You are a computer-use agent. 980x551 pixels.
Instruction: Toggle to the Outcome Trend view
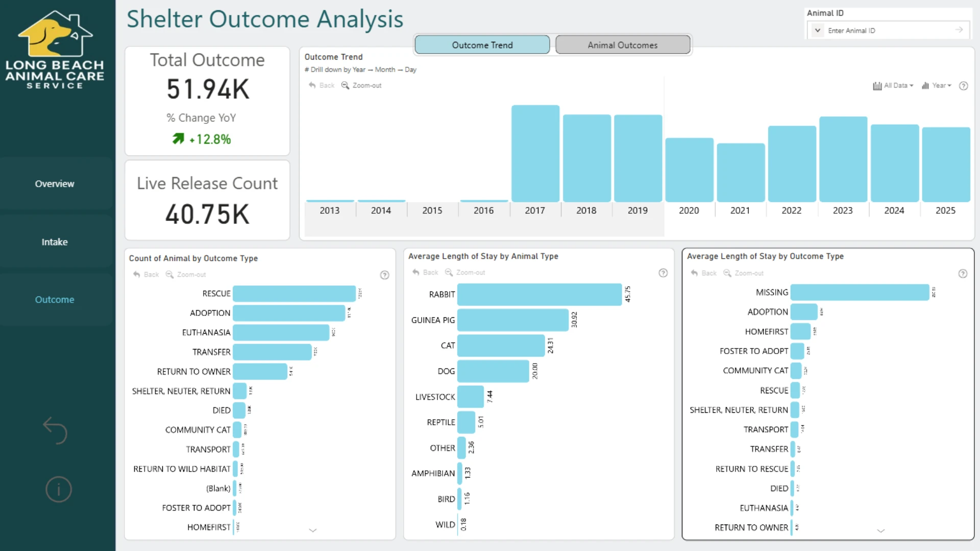pos(482,45)
